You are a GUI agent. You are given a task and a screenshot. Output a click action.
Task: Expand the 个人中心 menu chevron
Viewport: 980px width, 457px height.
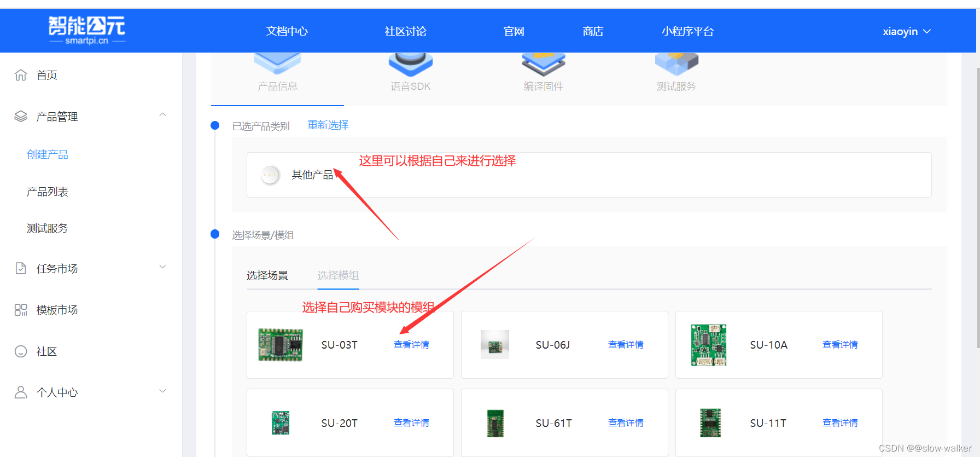pyautogui.click(x=162, y=391)
